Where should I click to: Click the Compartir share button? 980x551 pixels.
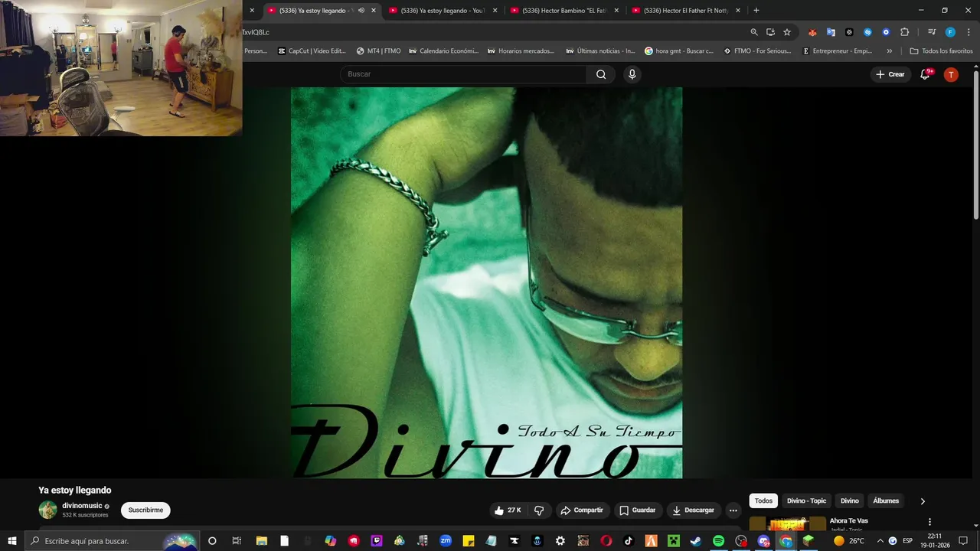pyautogui.click(x=581, y=510)
